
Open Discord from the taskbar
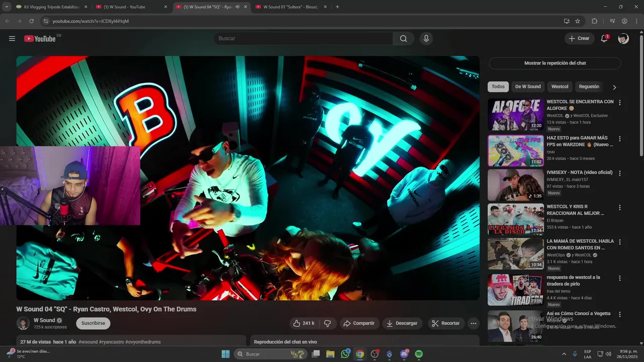[405, 354]
